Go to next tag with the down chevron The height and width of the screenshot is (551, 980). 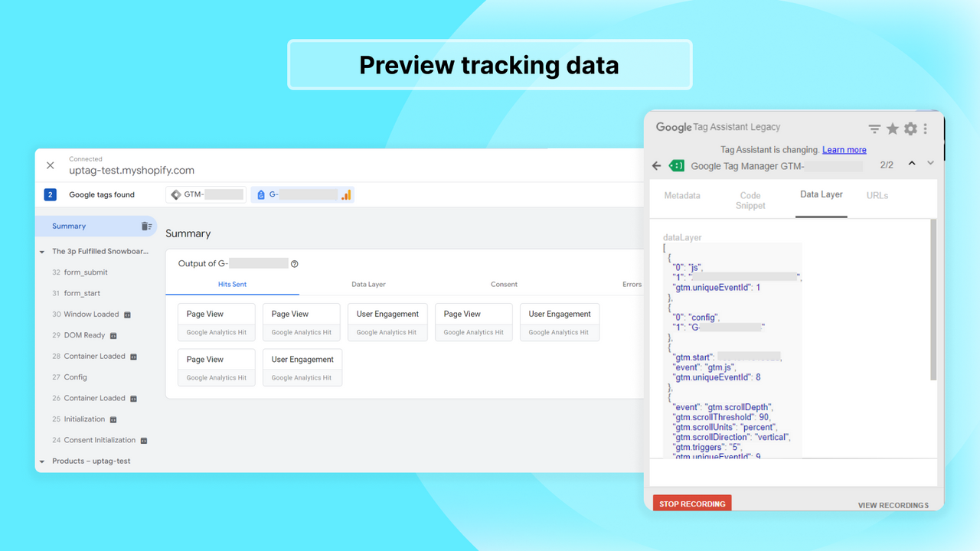tap(931, 163)
